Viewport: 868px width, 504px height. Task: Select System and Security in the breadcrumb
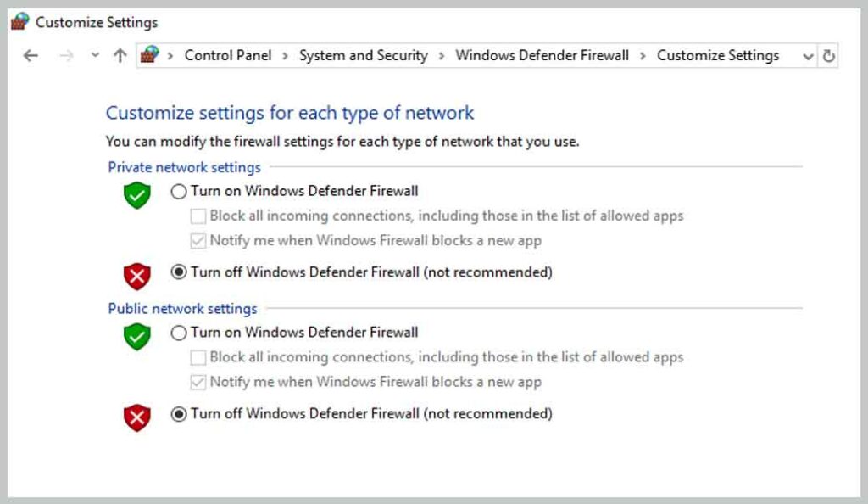coord(363,55)
